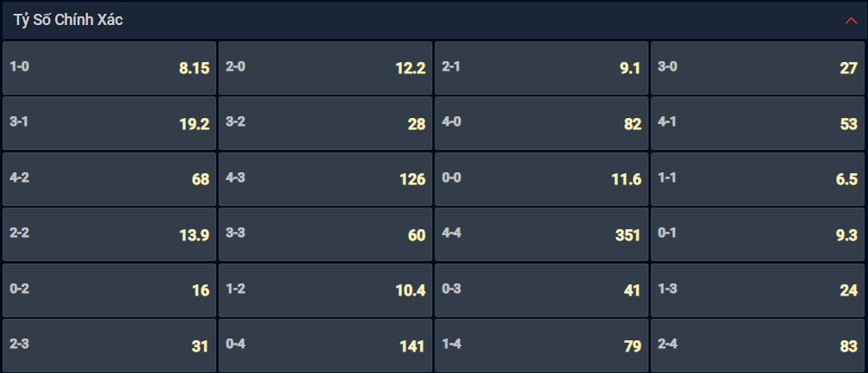Choose the 2-1 score odds 9.1
Viewport: 868px width, 373px height.
[542, 68]
